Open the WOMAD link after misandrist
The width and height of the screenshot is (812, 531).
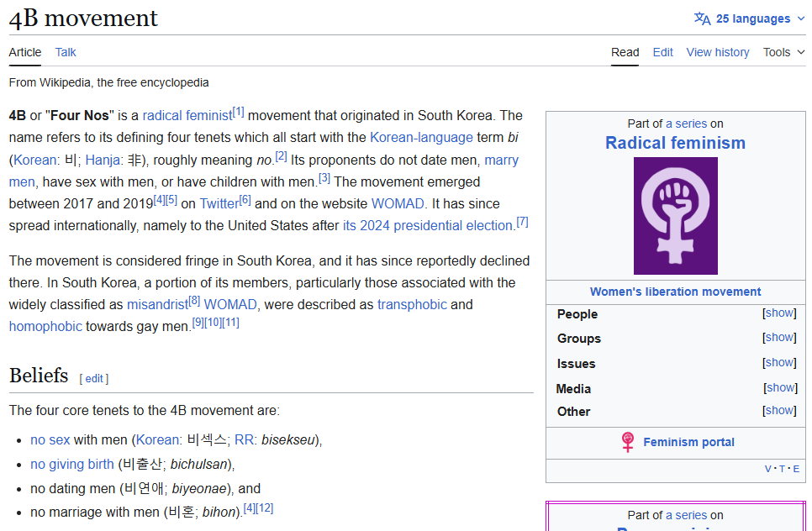(x=230, y=305)
